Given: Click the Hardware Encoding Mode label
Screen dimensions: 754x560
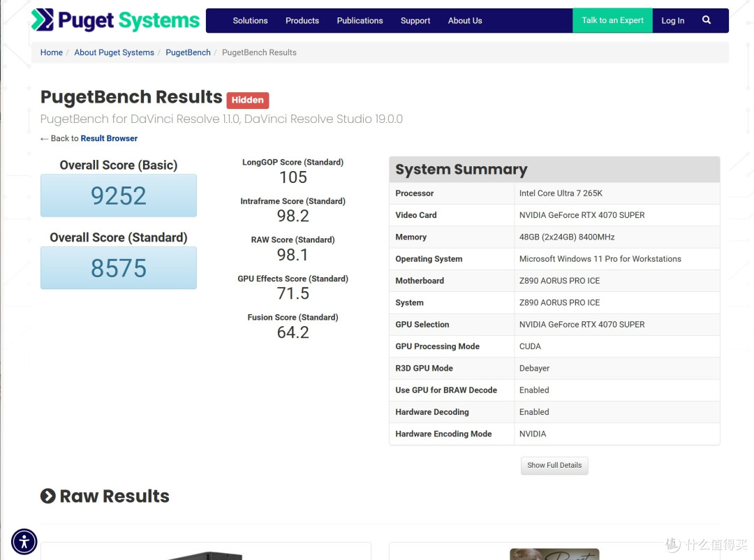Looking at the screenshot, I should pyautogui.click(x=443, y=434).
